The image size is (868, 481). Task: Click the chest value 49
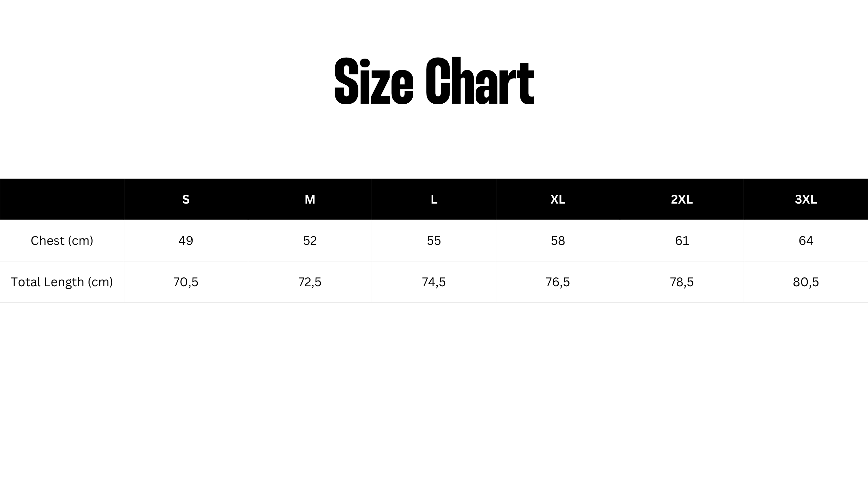[186, 241]
